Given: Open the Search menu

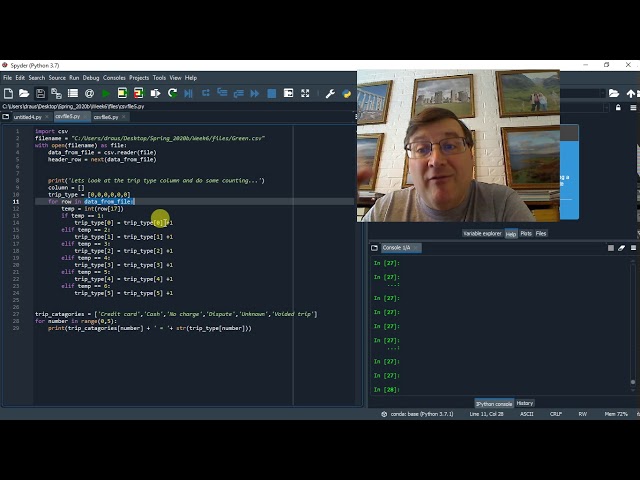Looking at the screenshot, I should [x=36, y=78].
